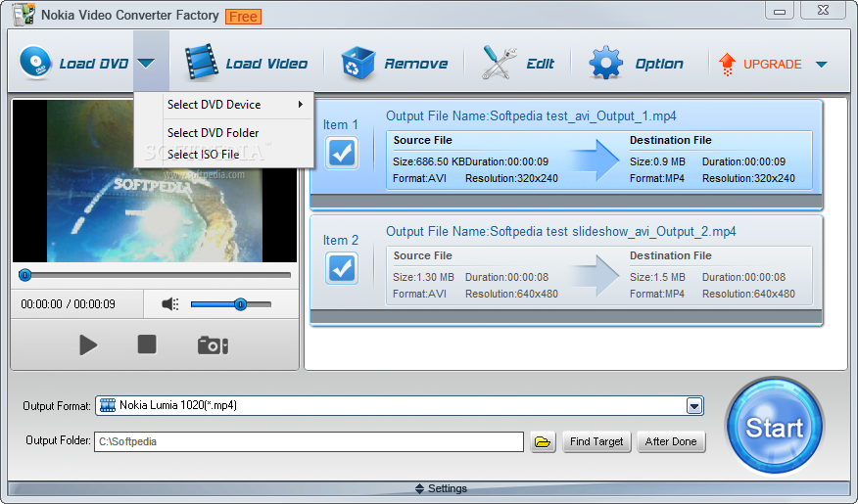
Task: Expand the UPGRADE dropdown arrow
Action: 821,64
